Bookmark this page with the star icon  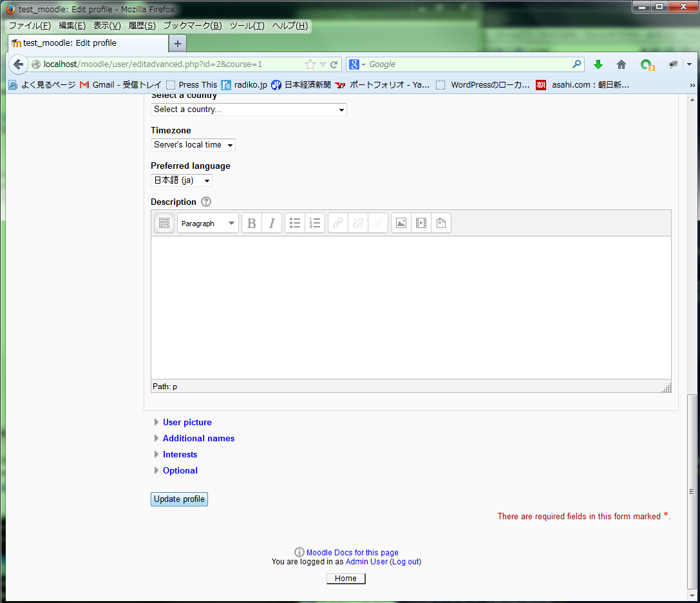click(310, 64)
